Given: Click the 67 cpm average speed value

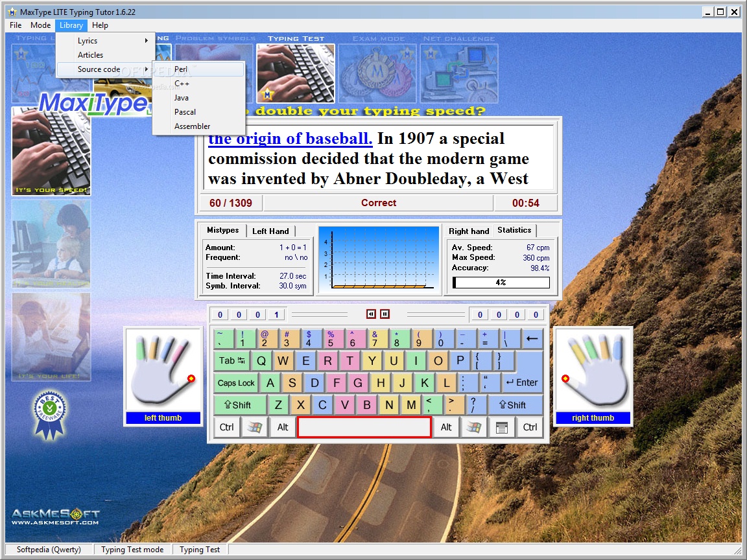Looking at the screenshot, I should (538, 248).
